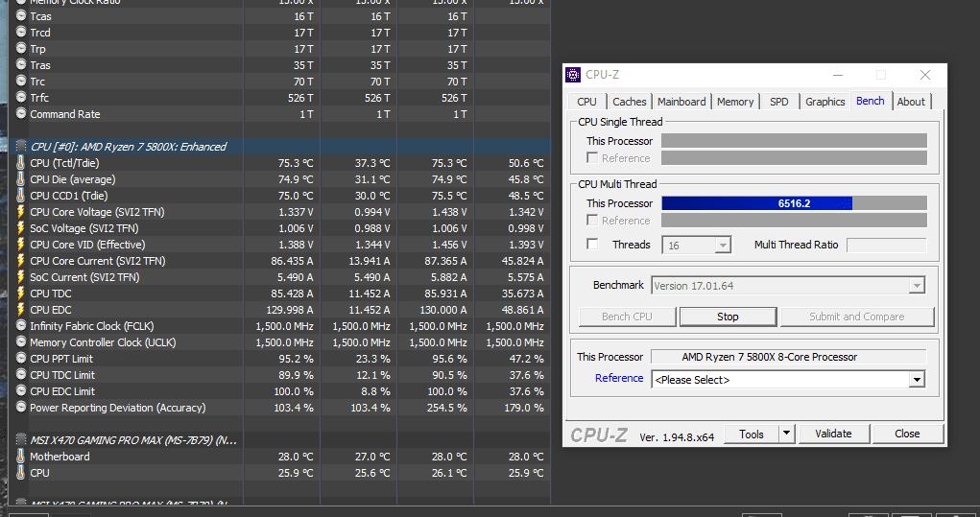Screen dimensions: 980x517
Task: Open the Tools dropdown arrow
Action: tap(786, 434)
